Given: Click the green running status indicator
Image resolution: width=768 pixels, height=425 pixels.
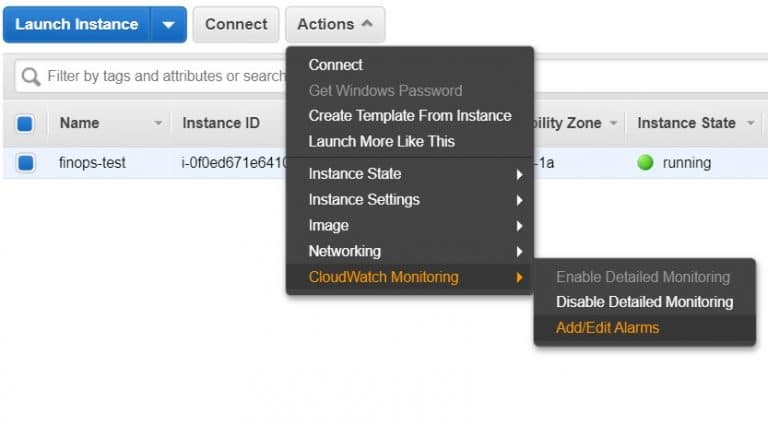Looking at the screenshot, I should click(x=645, y=163).
